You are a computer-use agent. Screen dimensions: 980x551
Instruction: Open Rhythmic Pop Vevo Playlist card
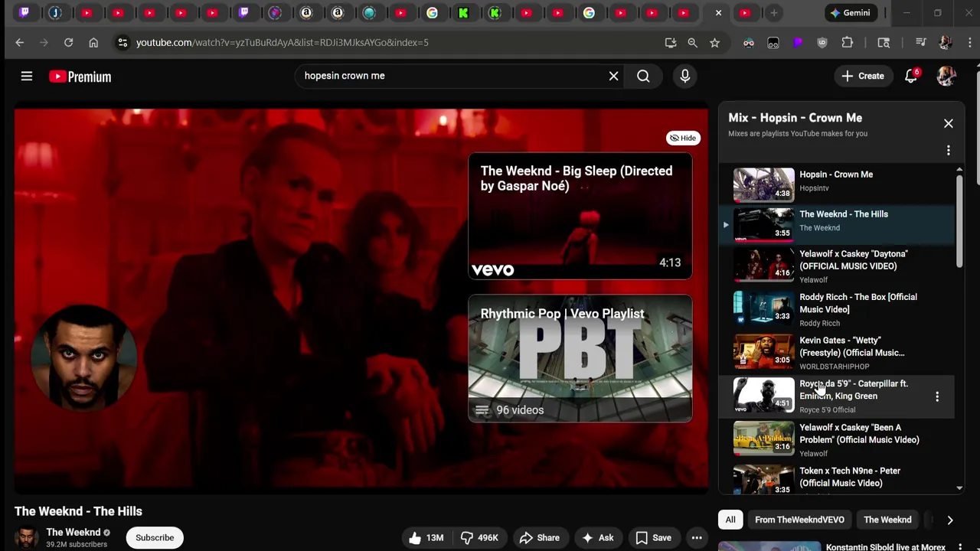(580, 359)
